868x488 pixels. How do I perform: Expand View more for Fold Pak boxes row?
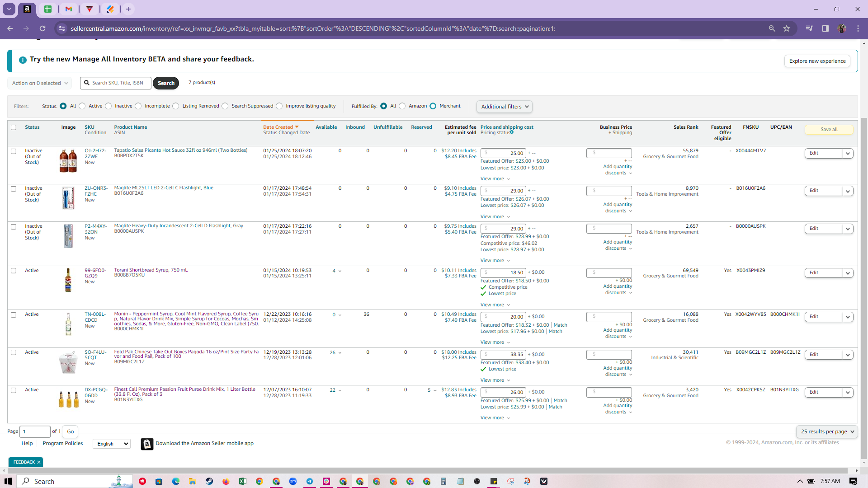(495, 380)
